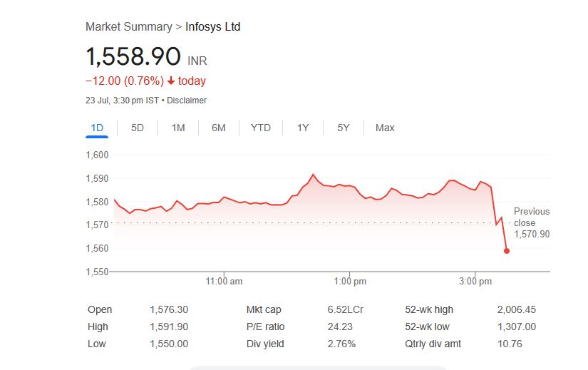The height and width of the screenshot is (370, 588).
Task: Select the YTD tab
Action: [261, 128]
